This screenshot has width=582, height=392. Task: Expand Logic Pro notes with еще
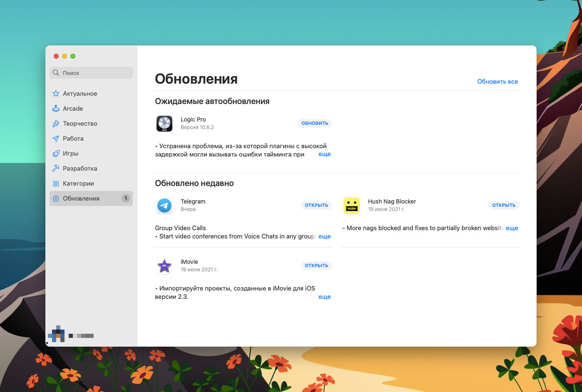click(x=325, y=154)
